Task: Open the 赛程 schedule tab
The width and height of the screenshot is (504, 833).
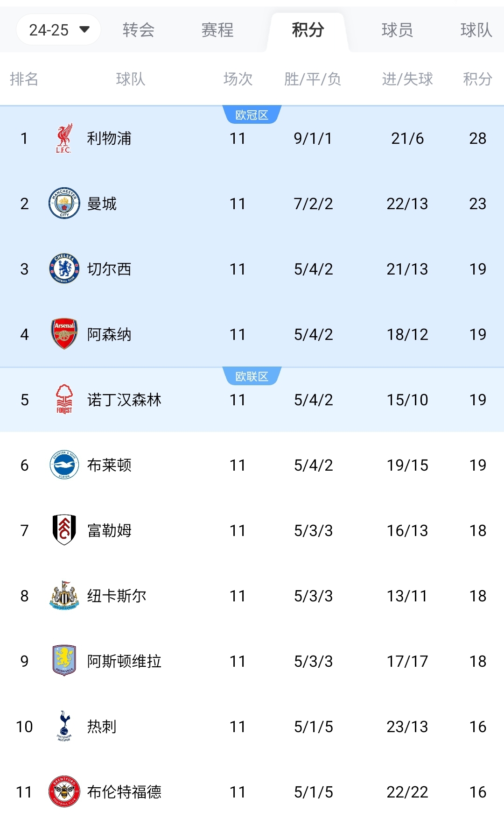Action: point(217,30)
